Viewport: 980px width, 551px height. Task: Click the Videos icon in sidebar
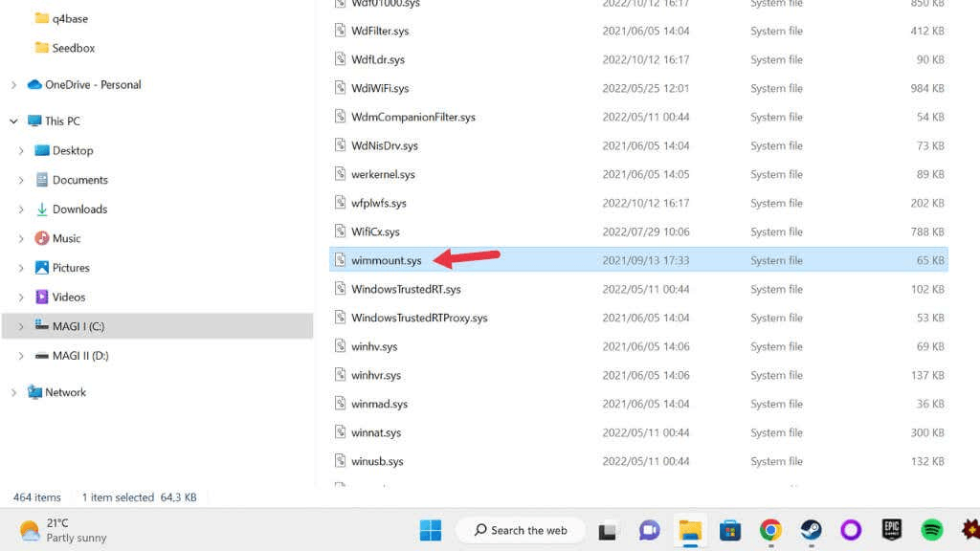42,297
